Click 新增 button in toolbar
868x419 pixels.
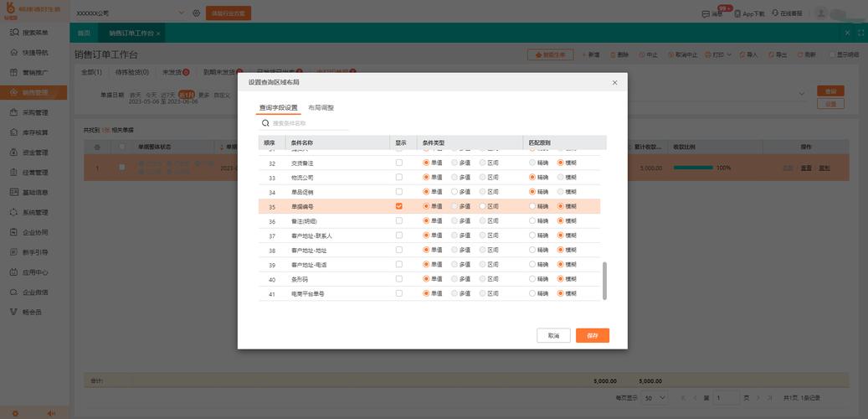click(x=590, y=54)
